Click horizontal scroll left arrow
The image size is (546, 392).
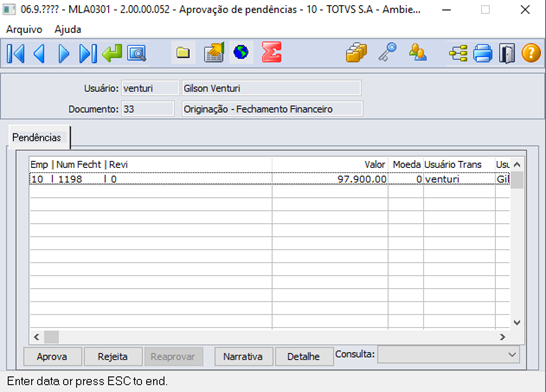[x=36, y=337]
